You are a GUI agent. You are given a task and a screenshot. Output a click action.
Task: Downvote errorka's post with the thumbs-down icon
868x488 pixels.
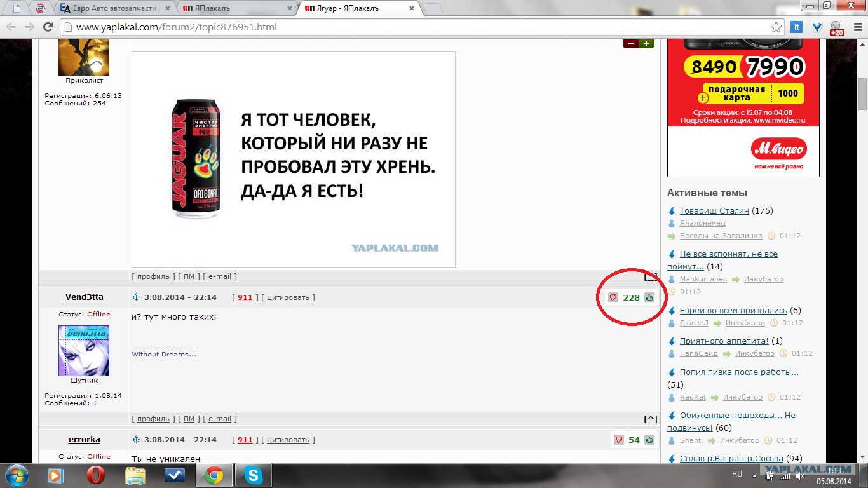[x=619, y=440]
